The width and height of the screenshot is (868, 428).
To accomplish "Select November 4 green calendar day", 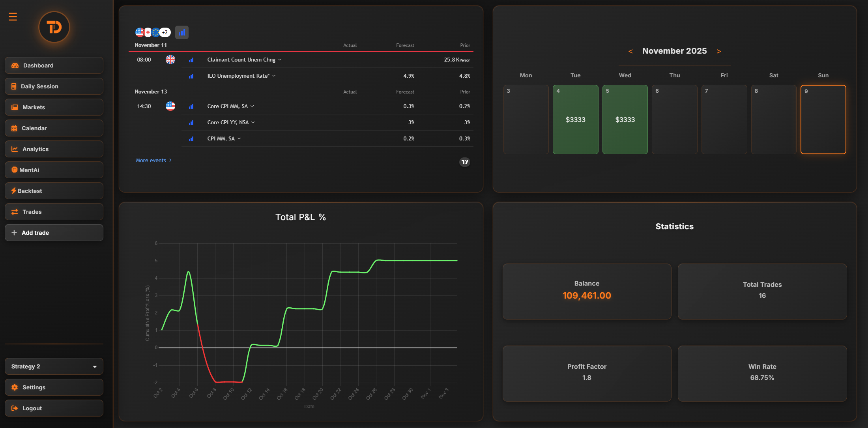I will 575,120.
